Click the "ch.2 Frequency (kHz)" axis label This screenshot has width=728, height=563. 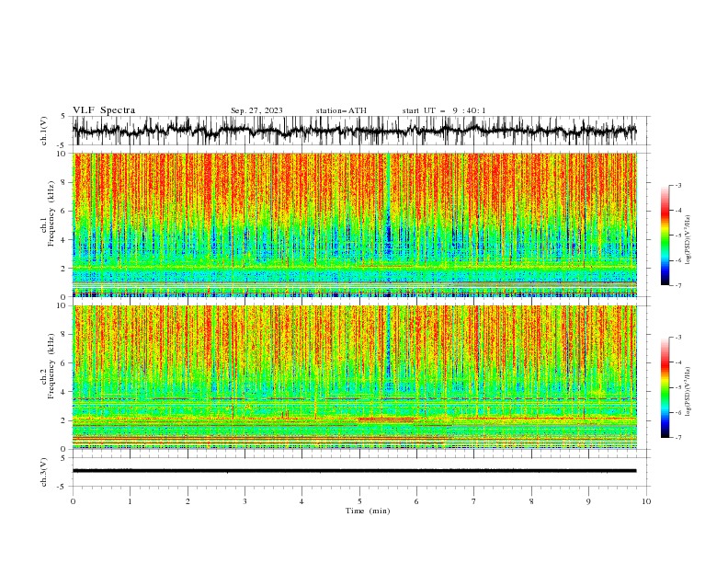coord(48,366)
